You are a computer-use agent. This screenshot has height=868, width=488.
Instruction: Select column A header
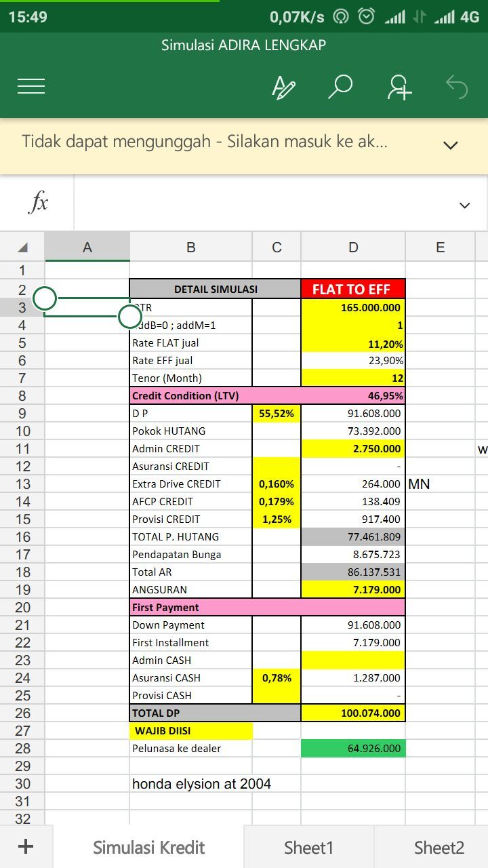point(87,248)
